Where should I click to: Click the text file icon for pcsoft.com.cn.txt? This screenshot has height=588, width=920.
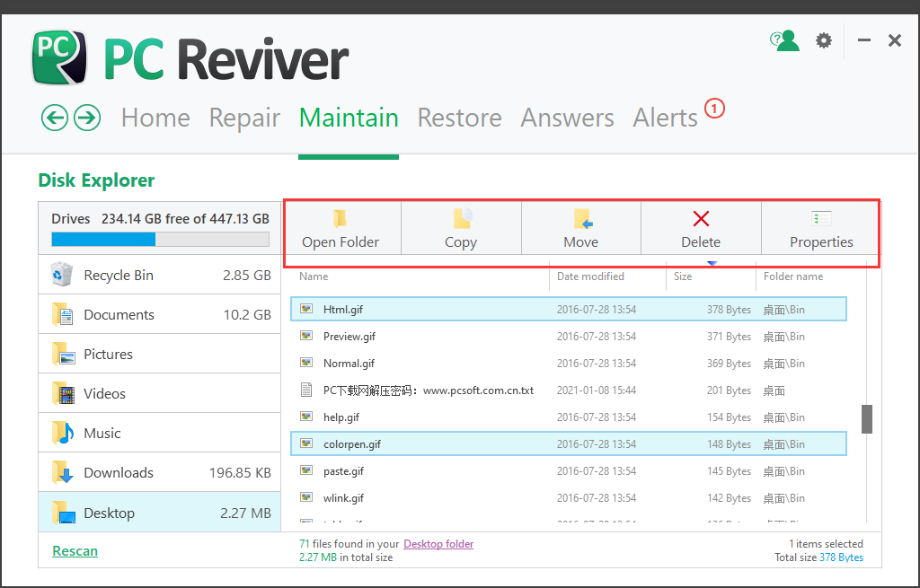point(305,390)
